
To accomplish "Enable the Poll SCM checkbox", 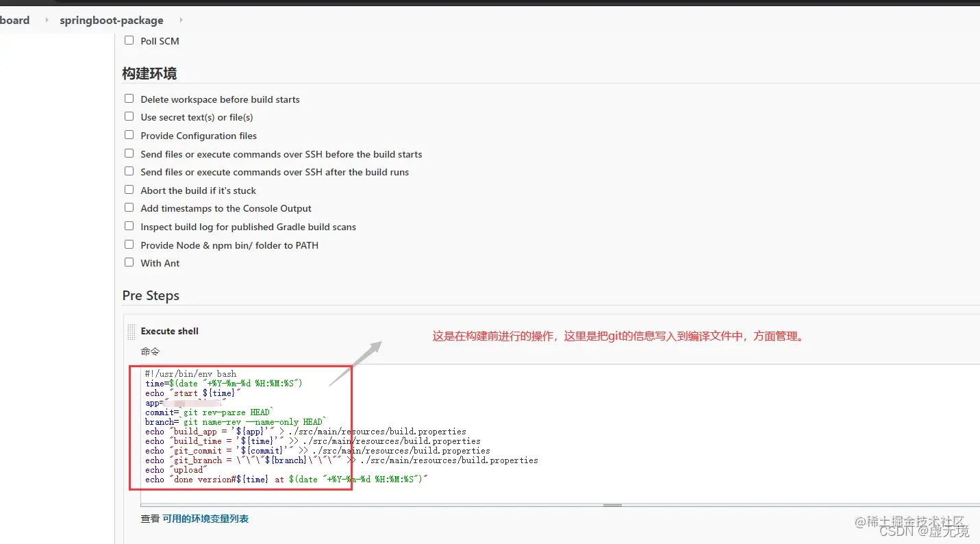I will click(x=129, y=40).
